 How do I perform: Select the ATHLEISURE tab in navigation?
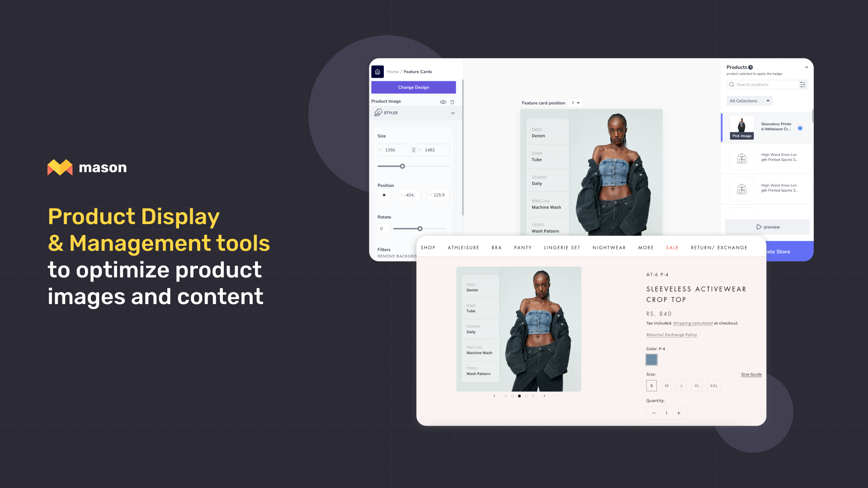(x=464, y=247)
